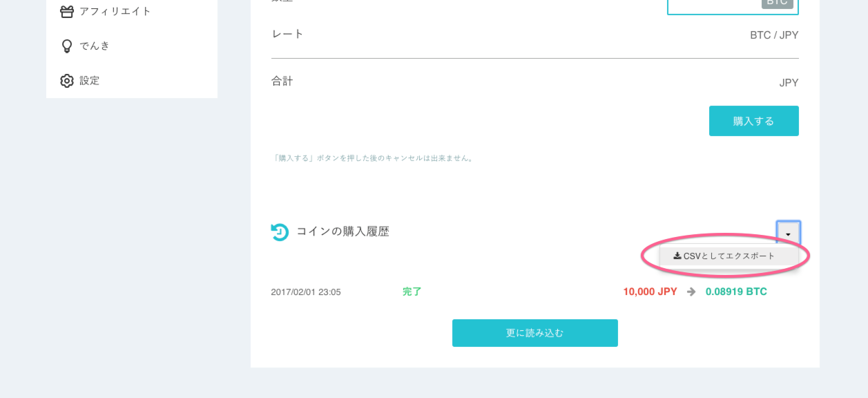
Task: Click the history clock icon by コインの購入履歴
Action: click(x=279, y=232)
